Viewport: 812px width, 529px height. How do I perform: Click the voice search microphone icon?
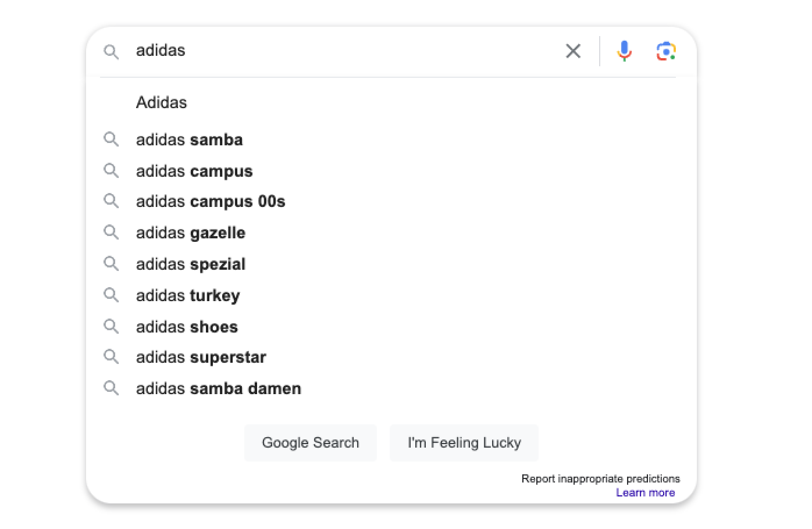(x=624, y=51)
